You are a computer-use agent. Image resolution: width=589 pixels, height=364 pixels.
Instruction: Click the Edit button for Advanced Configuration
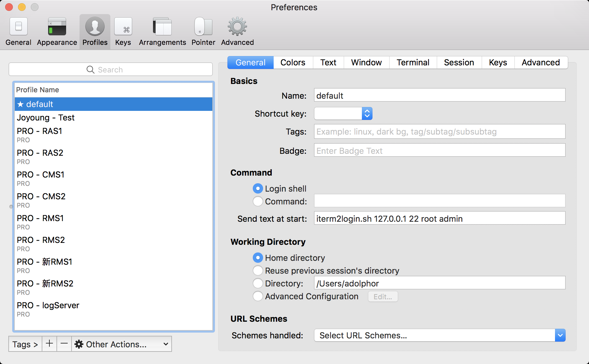pos(383,296)
